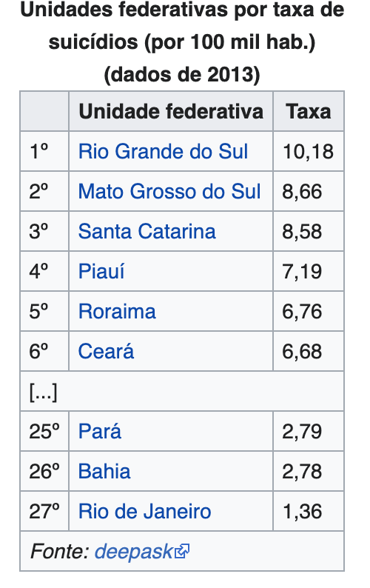Go to the Roraima link
Image resolution: width=370 pixels, height=588 pixels.
117,311
